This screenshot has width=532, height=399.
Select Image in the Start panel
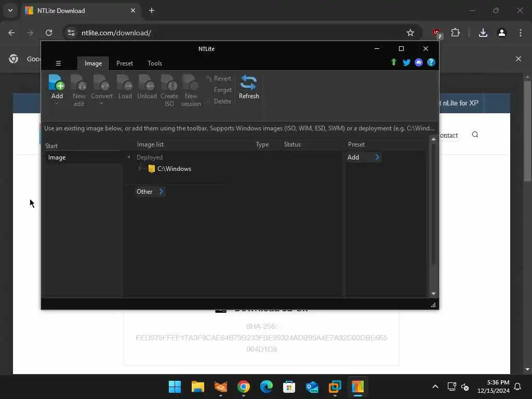click(84, 157)
